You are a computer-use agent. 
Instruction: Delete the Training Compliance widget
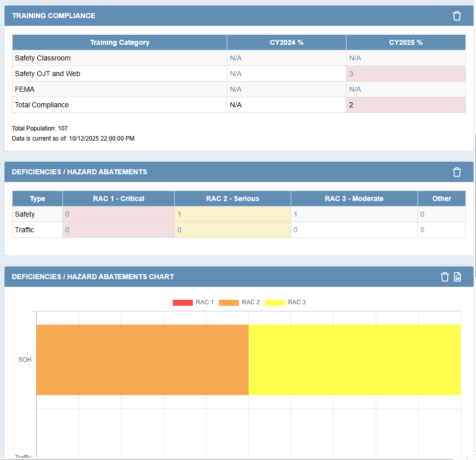(457, 16)
